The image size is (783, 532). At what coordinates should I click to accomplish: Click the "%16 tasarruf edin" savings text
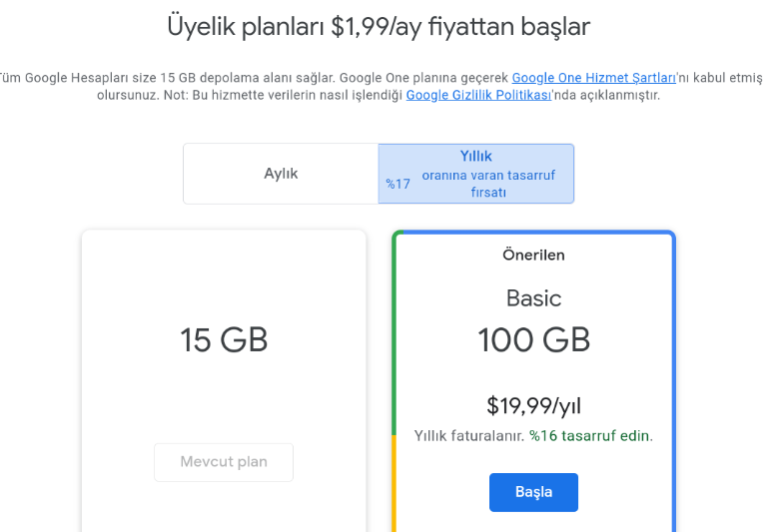[x=590, y=436]
